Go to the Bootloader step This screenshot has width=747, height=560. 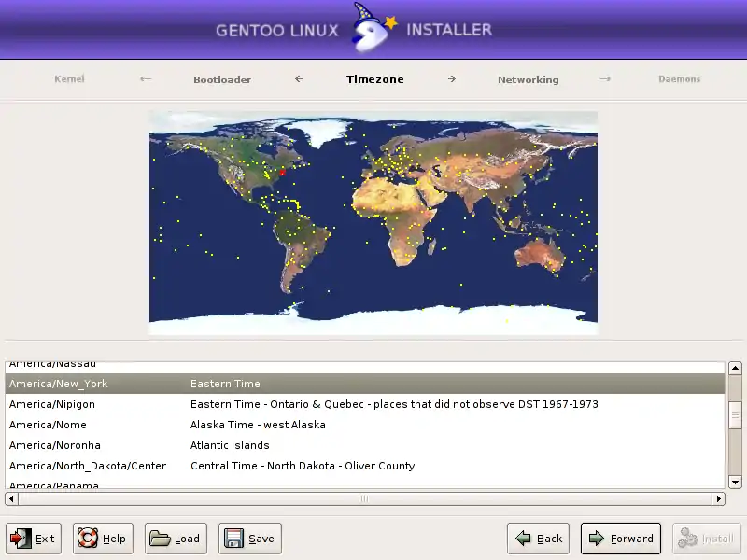[x=222, y=79]
